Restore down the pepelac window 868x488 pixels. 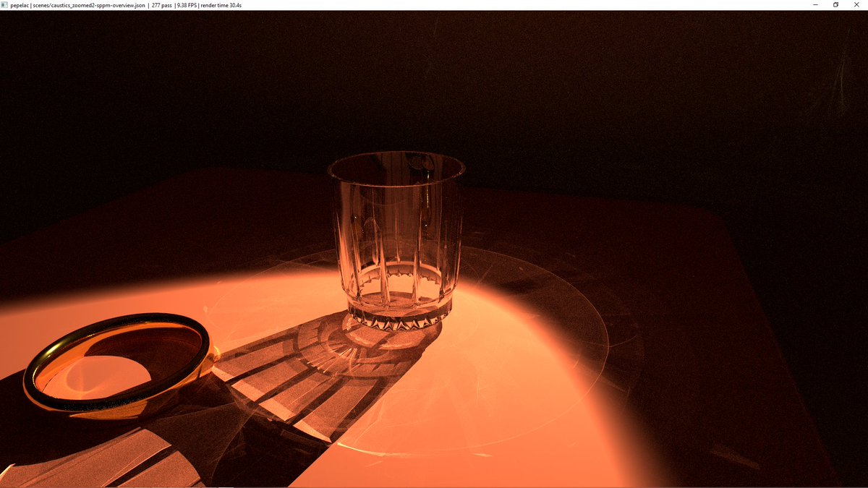click(835, 4)
